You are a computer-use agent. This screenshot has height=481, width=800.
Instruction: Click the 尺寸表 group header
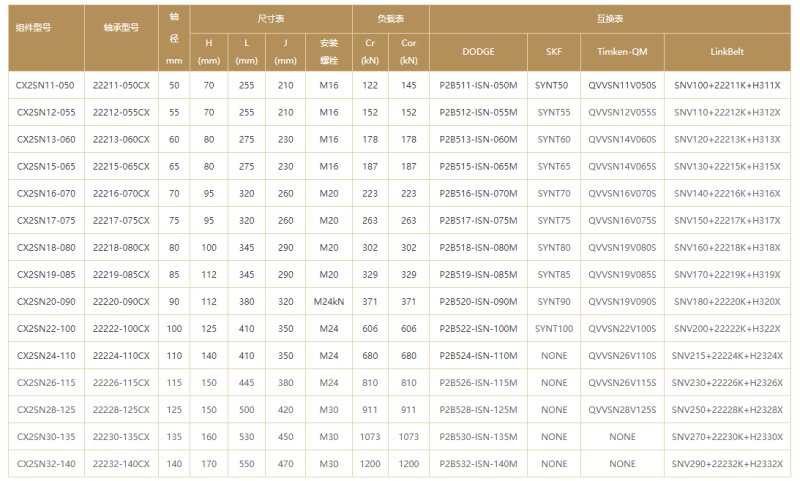[x=271, y=19]
